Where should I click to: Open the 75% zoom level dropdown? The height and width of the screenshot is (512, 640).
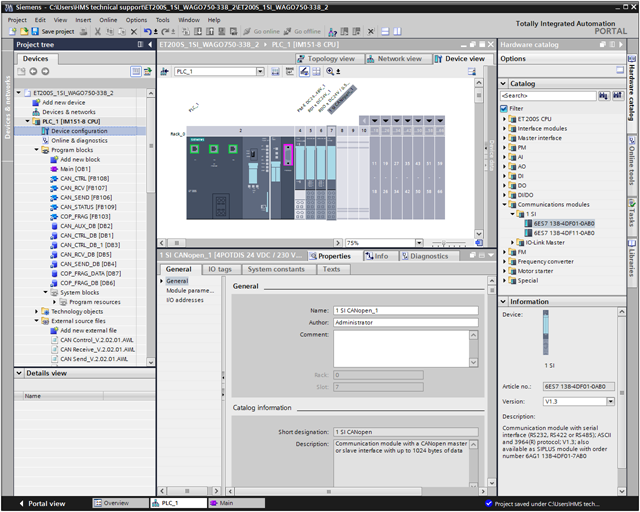tap(419, 243)
